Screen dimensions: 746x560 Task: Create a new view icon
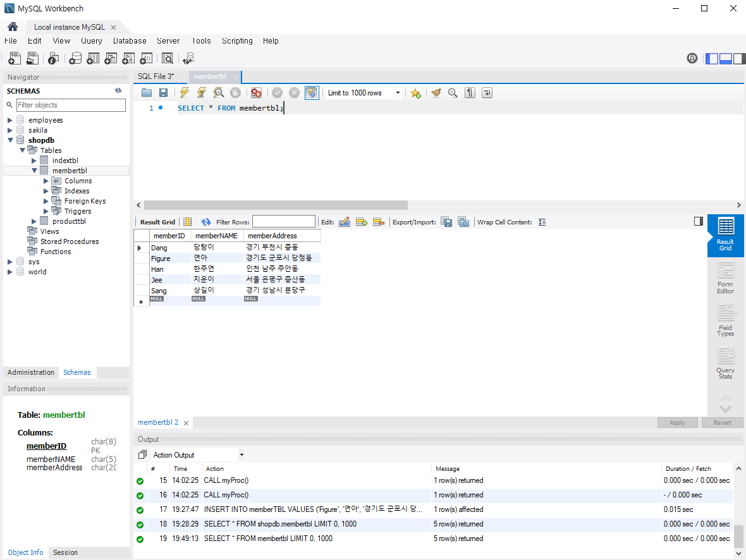pos(111,58)
